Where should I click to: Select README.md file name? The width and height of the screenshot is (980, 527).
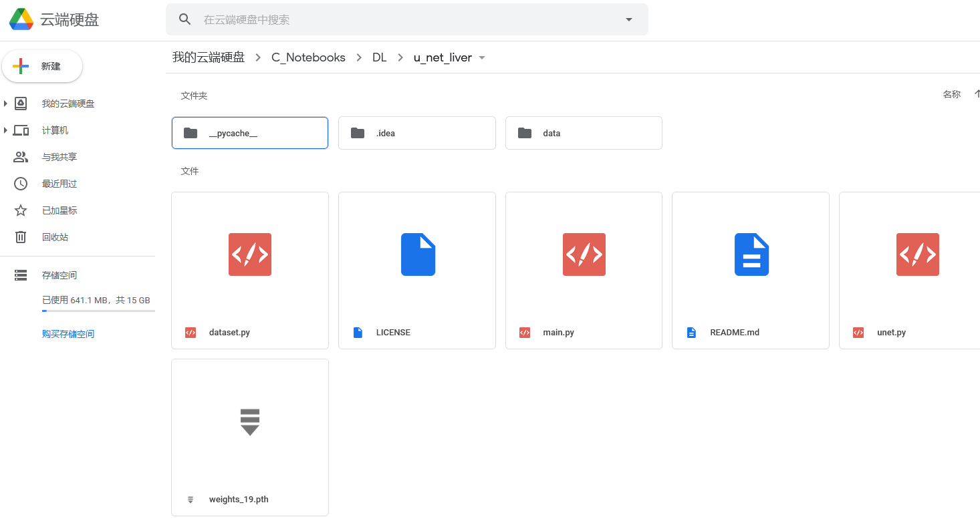click(735, 332)
